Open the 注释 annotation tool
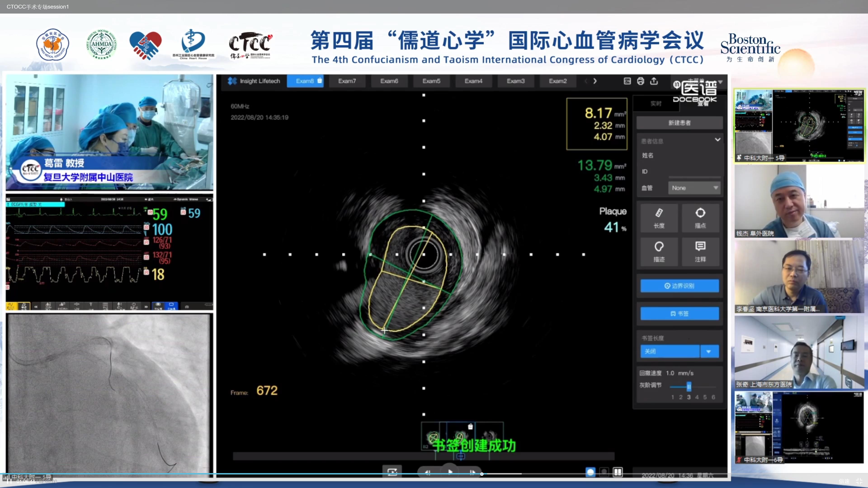 pyautogui.click(x=700, y=252)
